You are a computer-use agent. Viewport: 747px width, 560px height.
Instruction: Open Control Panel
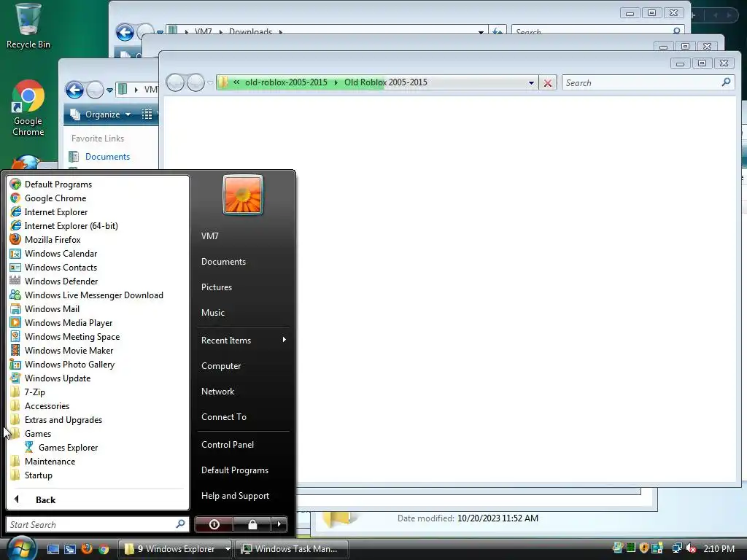point(228,444)
